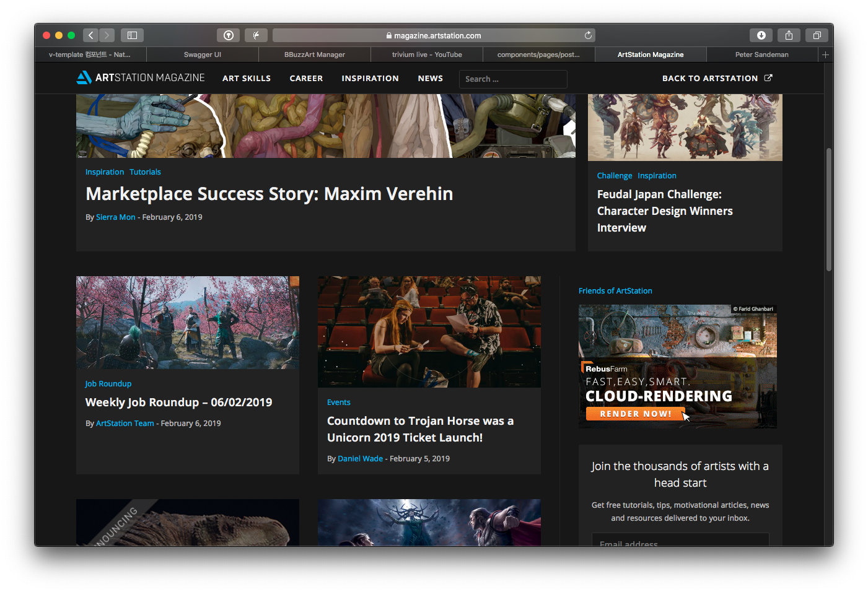Switch to trivium live - YouTube tab
The height and width of the screenshot is (592, 868).
point(427,54)
